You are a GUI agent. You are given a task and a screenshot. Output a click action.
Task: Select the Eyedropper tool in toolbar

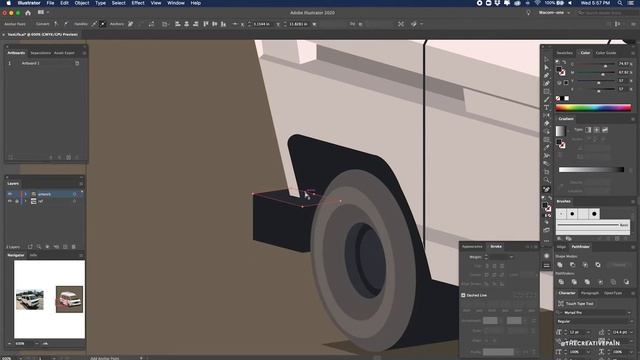pyautogui.click(x=547, y=147)
